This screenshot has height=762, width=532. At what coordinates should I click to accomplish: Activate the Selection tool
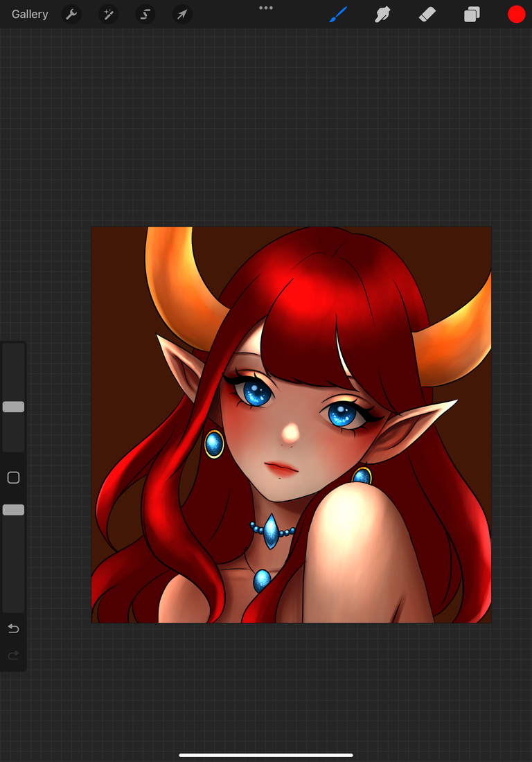point(145,14)
